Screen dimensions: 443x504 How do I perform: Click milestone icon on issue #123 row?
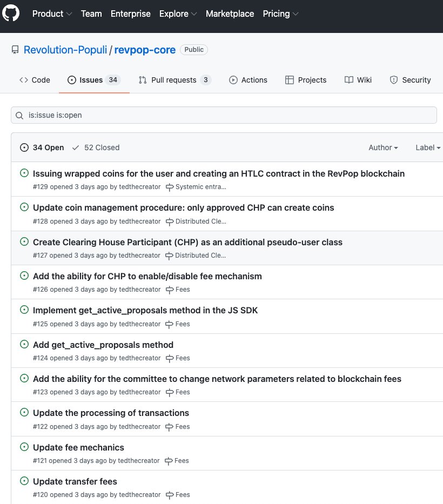tap(170, 393)
